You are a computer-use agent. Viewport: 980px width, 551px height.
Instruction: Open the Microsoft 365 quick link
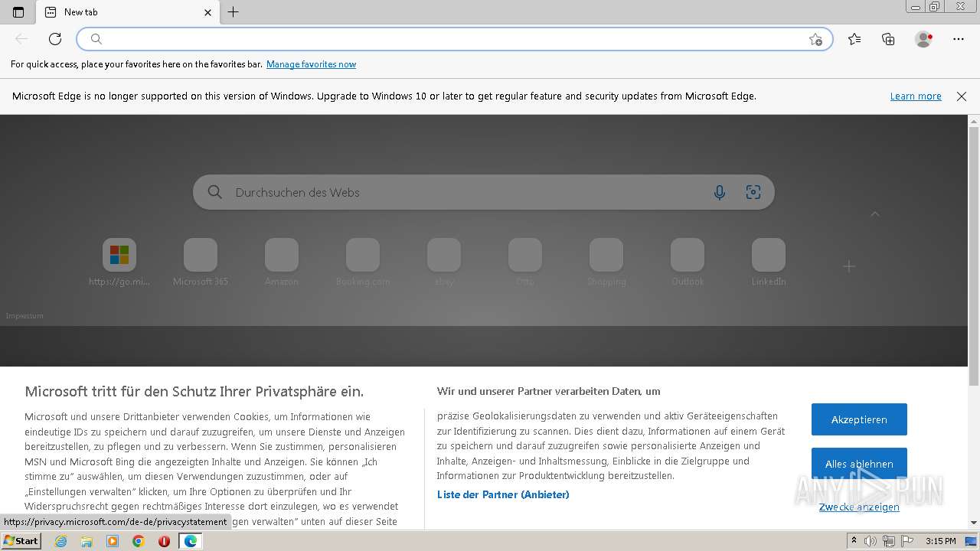(201, 262)
